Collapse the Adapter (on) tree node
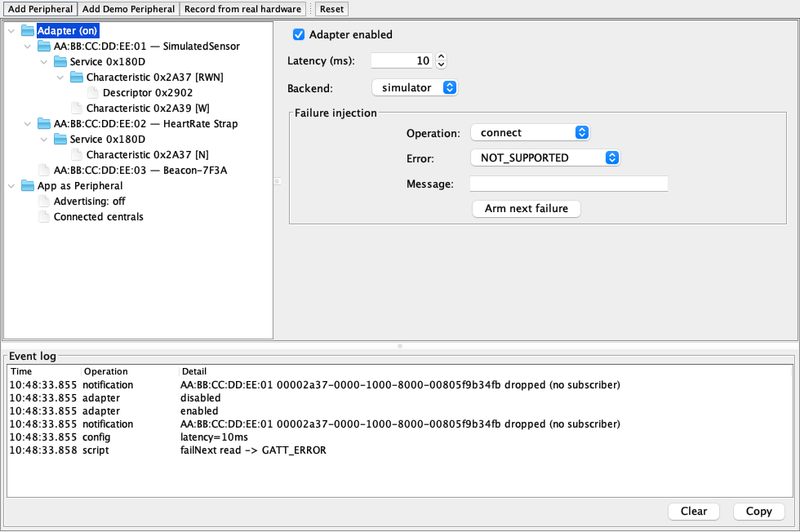800x532 pixels. click(11, 31)
